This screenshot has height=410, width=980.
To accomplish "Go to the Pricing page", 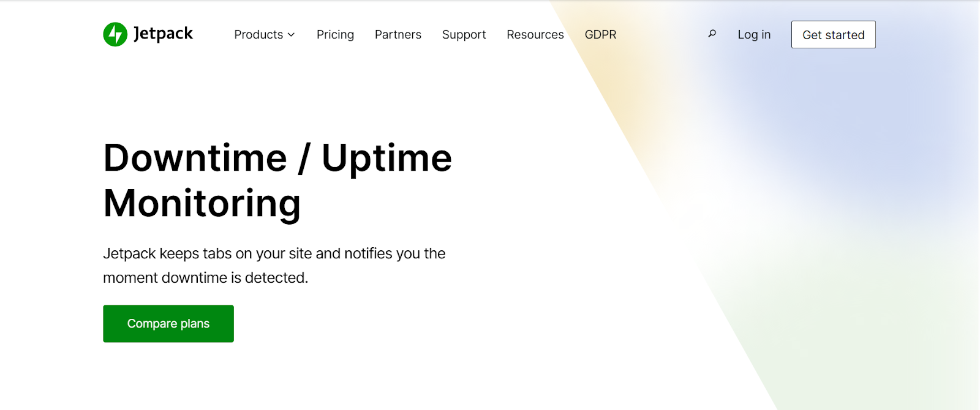I will pos(335,35).
